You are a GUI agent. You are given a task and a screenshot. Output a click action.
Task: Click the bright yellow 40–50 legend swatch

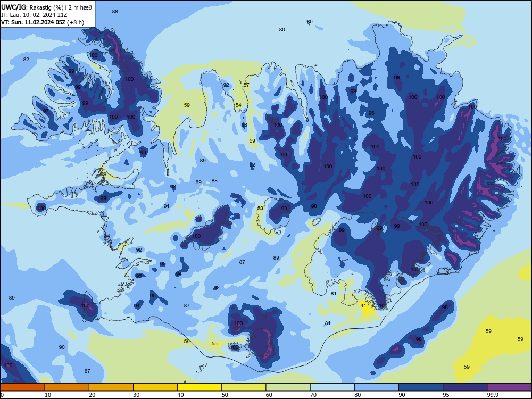(199, 387)
